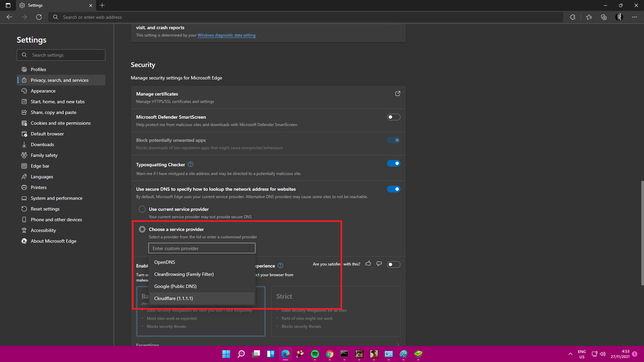This screenshot has height=362, width=644.
Task: Open Windows Start menu
Action: tap(226, 354)
